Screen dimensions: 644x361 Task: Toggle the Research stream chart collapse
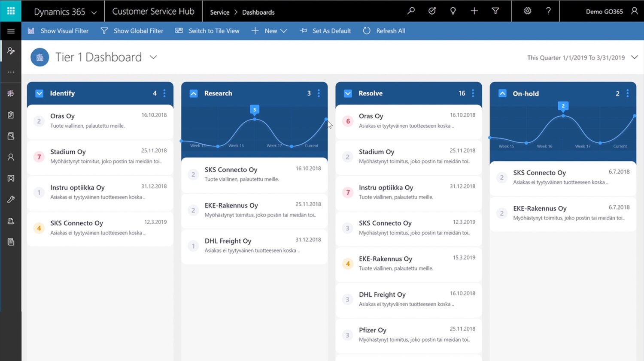(x=194, y=93)
